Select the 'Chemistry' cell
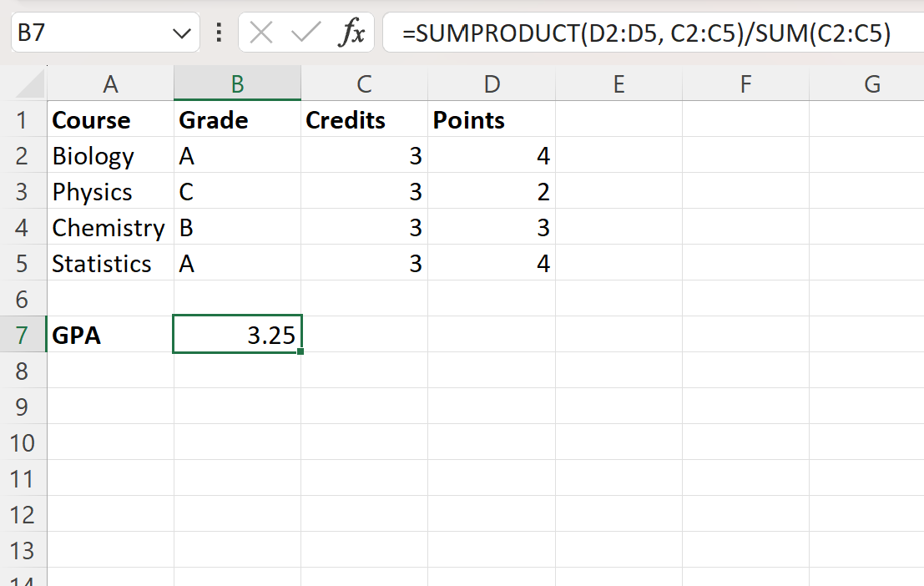Image resolution: width=924 pixels, height=586 pixels. (x=110, y=228)
